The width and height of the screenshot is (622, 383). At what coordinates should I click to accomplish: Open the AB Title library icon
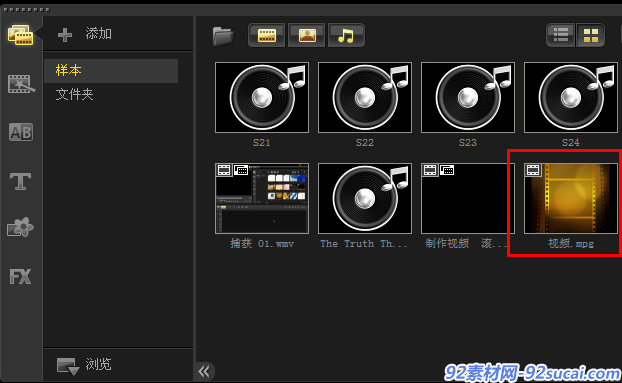[21, 132]
